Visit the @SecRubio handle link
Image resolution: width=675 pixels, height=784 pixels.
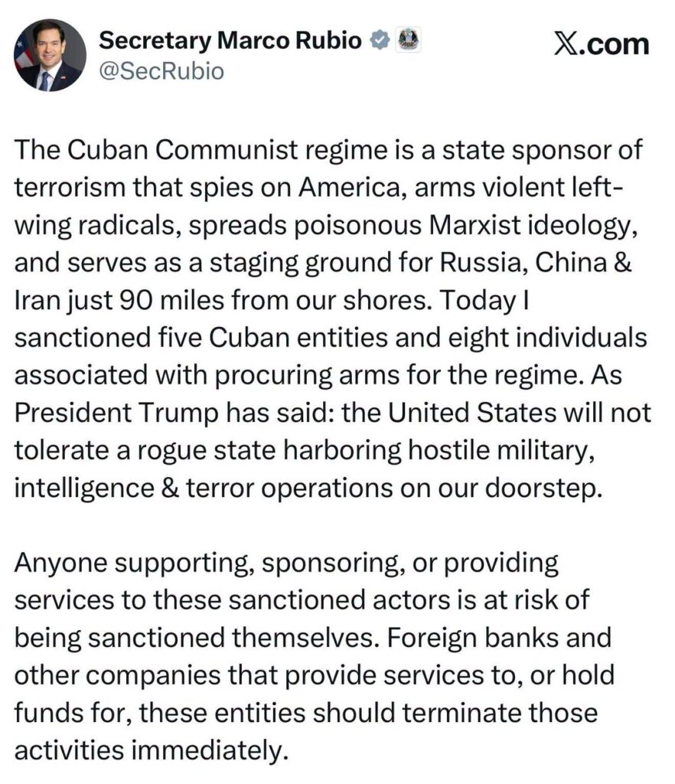click(x=161, y=71)
